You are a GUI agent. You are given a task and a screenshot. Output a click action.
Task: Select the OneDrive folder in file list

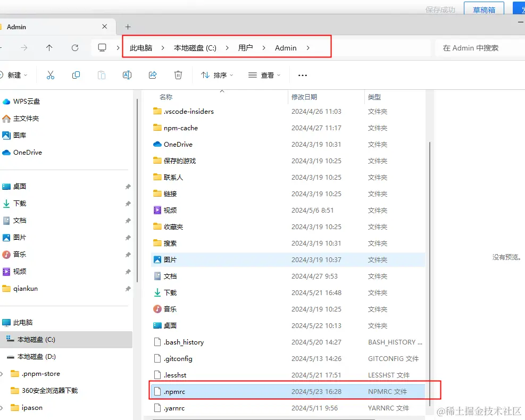tap(288, 144)
